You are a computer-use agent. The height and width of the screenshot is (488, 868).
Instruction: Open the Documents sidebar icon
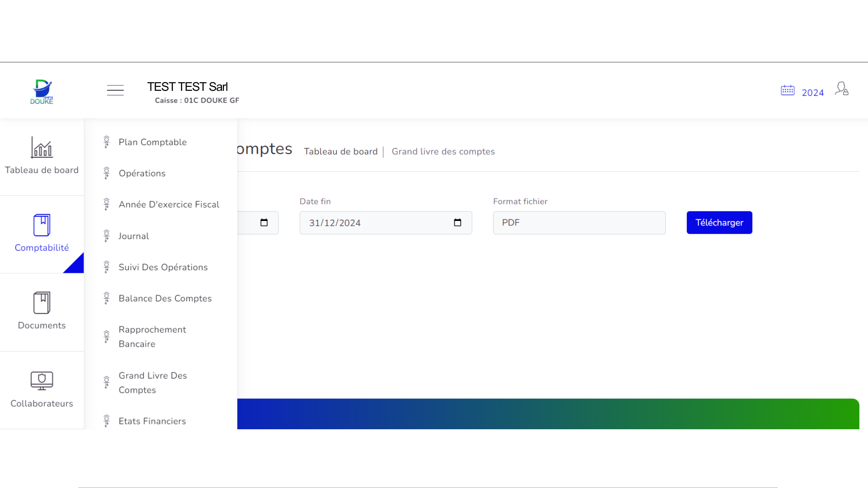click(x=42, y=303)
